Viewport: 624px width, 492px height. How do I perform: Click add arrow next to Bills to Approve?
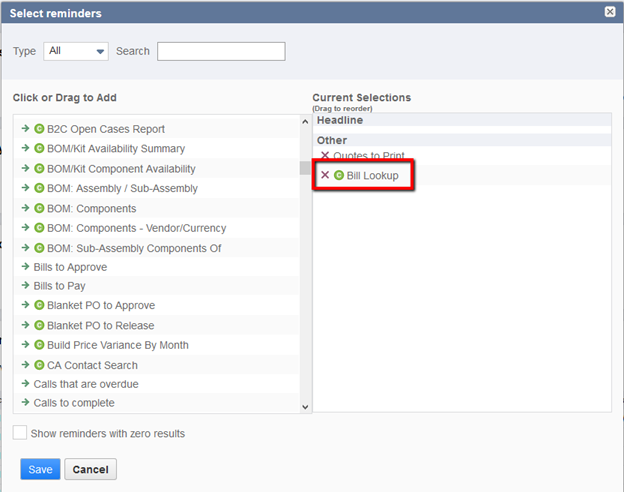25,267
